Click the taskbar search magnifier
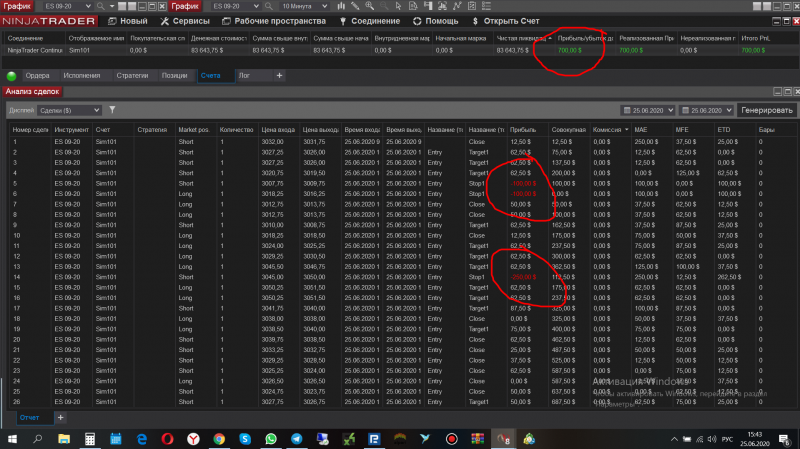The width and height of the screenshot is (800, 449). [38, 439]
